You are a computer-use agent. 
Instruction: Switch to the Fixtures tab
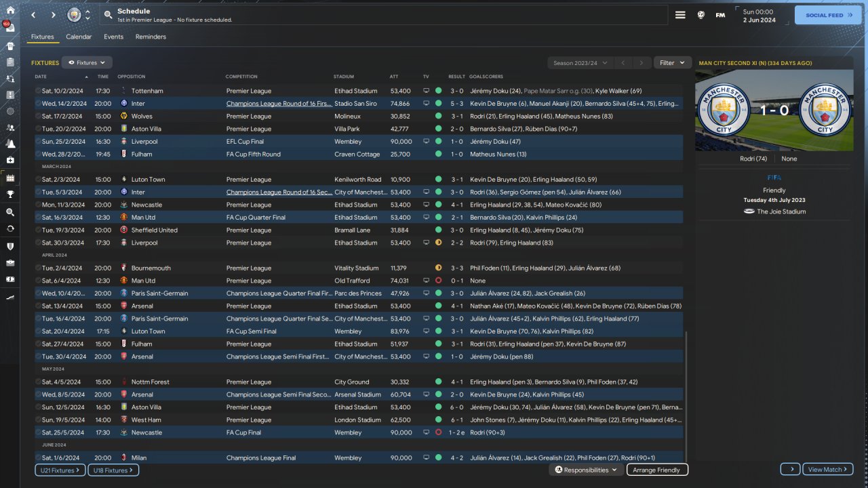(x=43, y=37)
